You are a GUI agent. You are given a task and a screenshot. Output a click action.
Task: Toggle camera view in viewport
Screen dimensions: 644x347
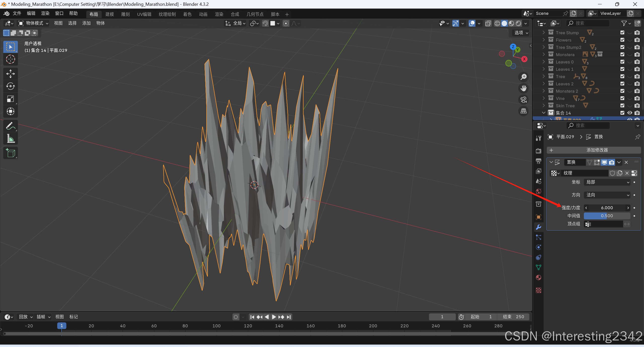pos(524,100)
